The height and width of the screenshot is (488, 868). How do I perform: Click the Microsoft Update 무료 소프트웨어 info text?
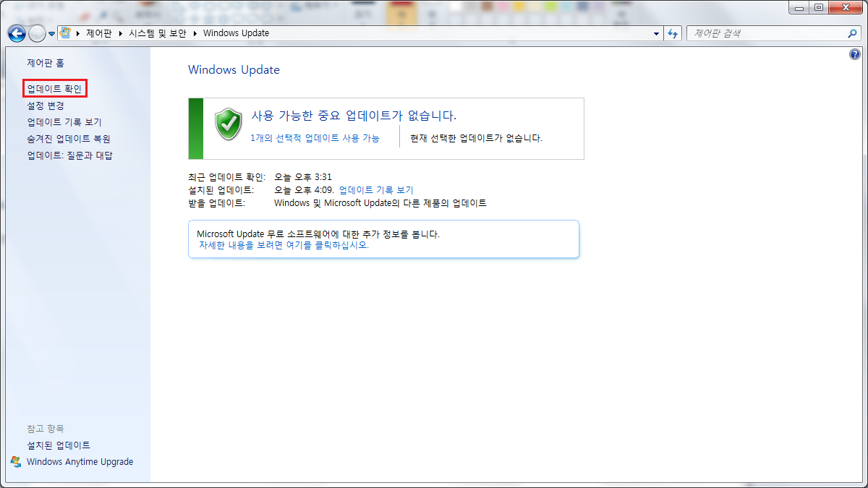318,234
